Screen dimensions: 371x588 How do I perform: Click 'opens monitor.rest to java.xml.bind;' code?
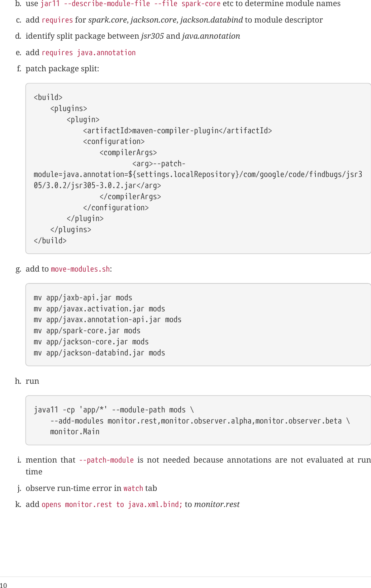click(x=112, y=505)
